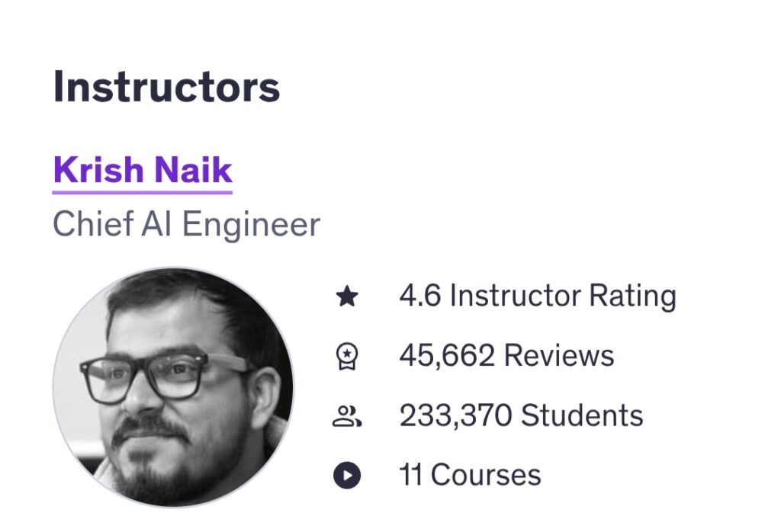Click the word "Students"
The image size is (781, 532).
pos(582,416)
